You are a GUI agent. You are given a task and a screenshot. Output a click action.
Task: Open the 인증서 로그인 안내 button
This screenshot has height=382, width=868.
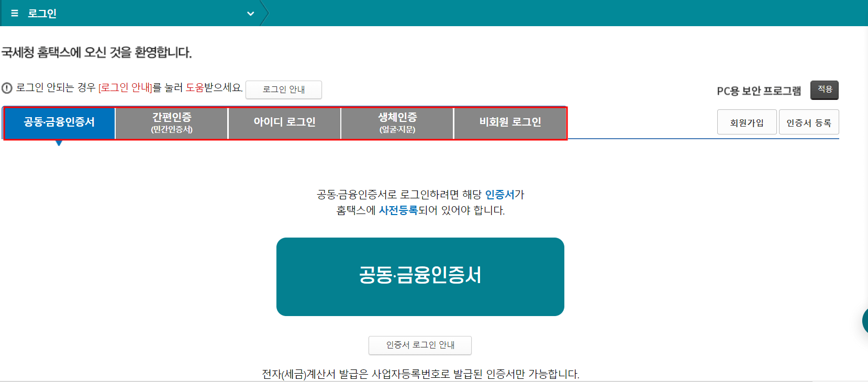pyautogui.click(x=420, y=345)
